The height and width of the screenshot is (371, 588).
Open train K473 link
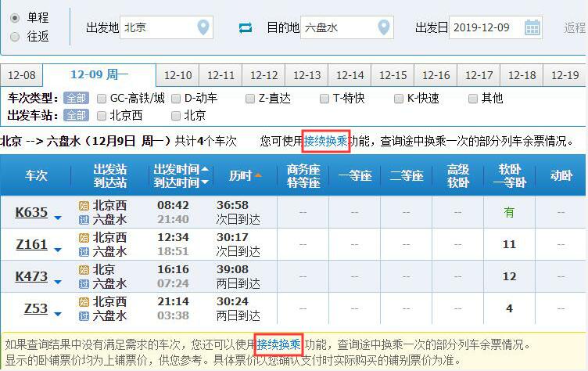tap(31, 276)
